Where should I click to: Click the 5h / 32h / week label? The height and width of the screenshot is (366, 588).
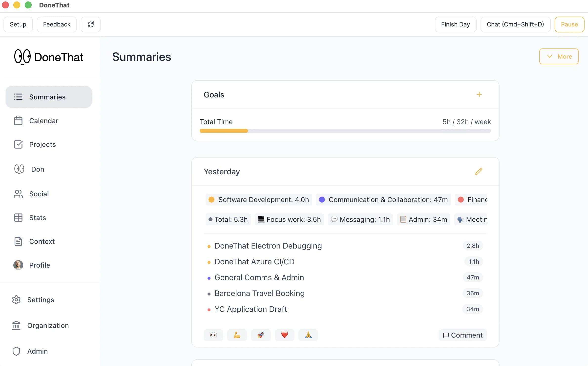click(x=466, y=122)
